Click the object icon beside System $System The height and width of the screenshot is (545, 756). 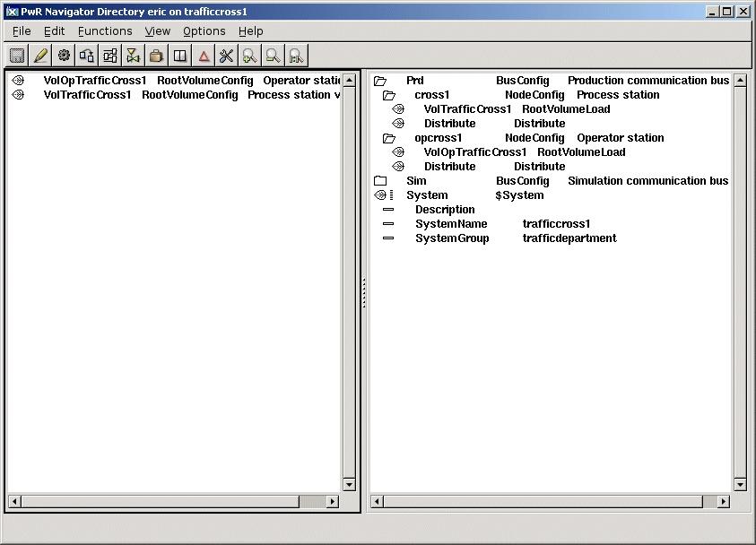380,195
